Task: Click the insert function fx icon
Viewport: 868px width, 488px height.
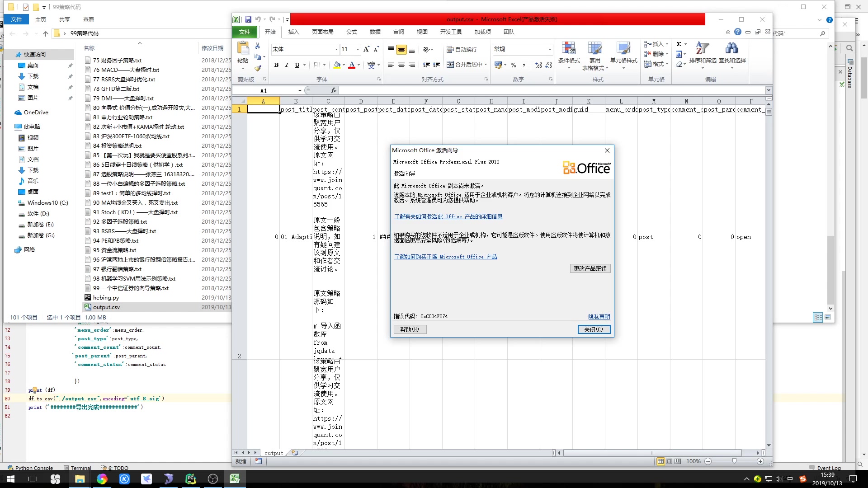Action: point(334,90)
